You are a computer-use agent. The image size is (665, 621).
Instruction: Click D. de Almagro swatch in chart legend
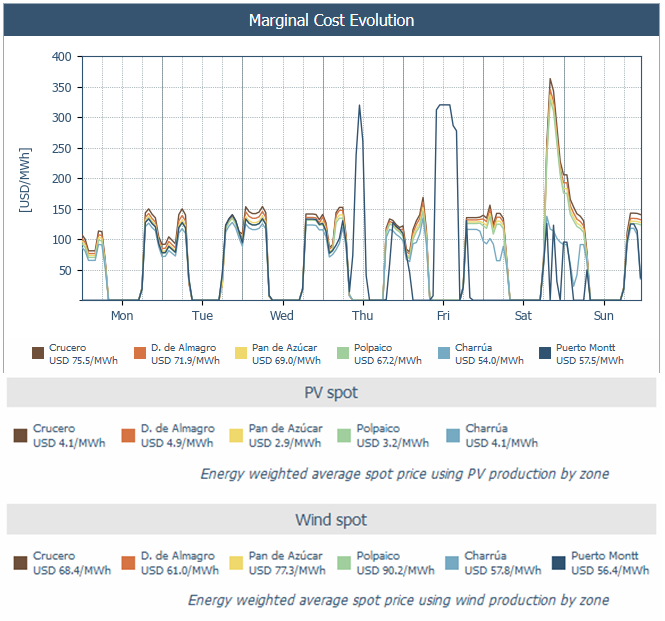tap(140, 353)
